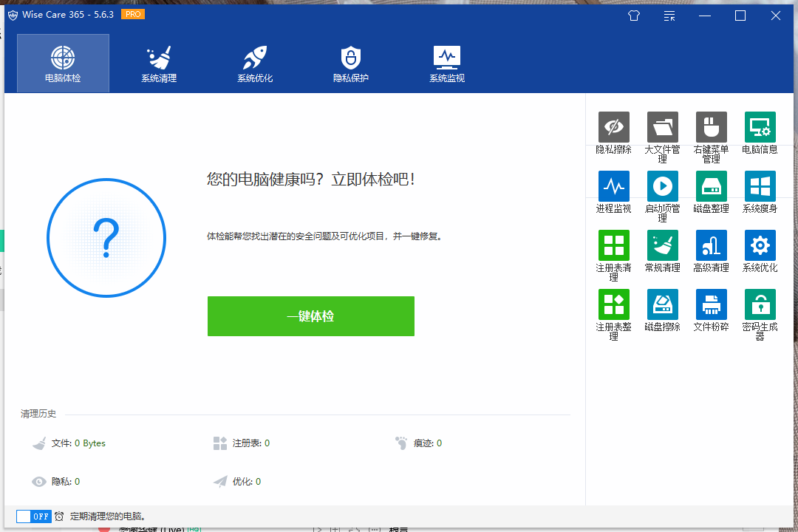Launch Common Cleaner (常规清理)
This screenshot has width=798, height=532.
[x=662, y=245]
